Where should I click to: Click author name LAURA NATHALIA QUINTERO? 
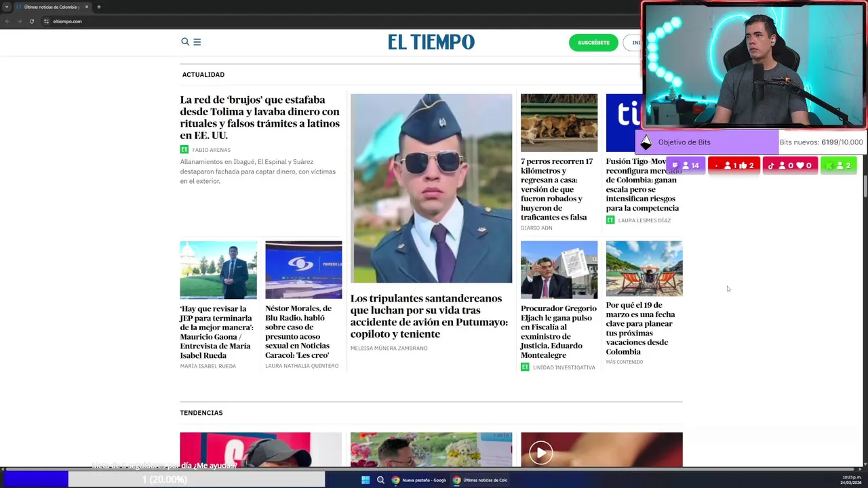(x=302, y=366)
